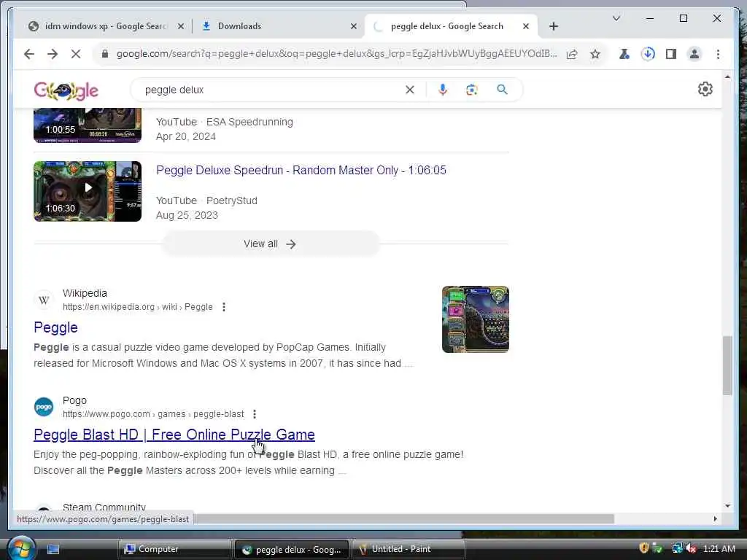Click the YouTube ESA Speedrunning source text
Screen dimensions: 747x560
(225, 122)
